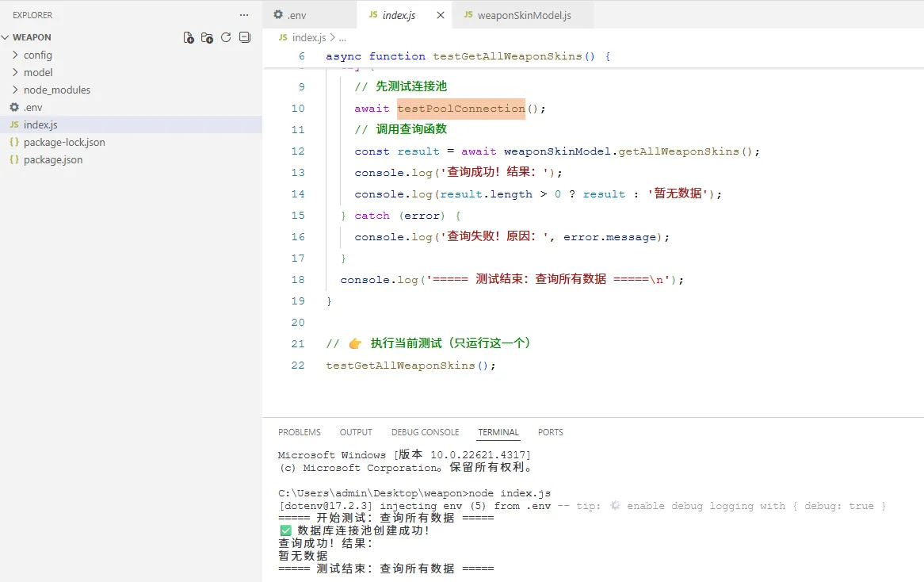Click the gear icon on the .env tab
Image resolution: width=924 pixels, height=582 pixels.
click(x=278, y=15)
